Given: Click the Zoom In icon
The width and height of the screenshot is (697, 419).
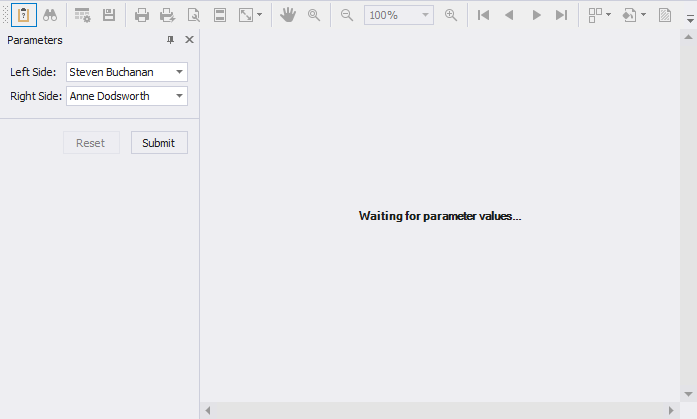Looking at the screenshot, I should (x=451, y=15).
